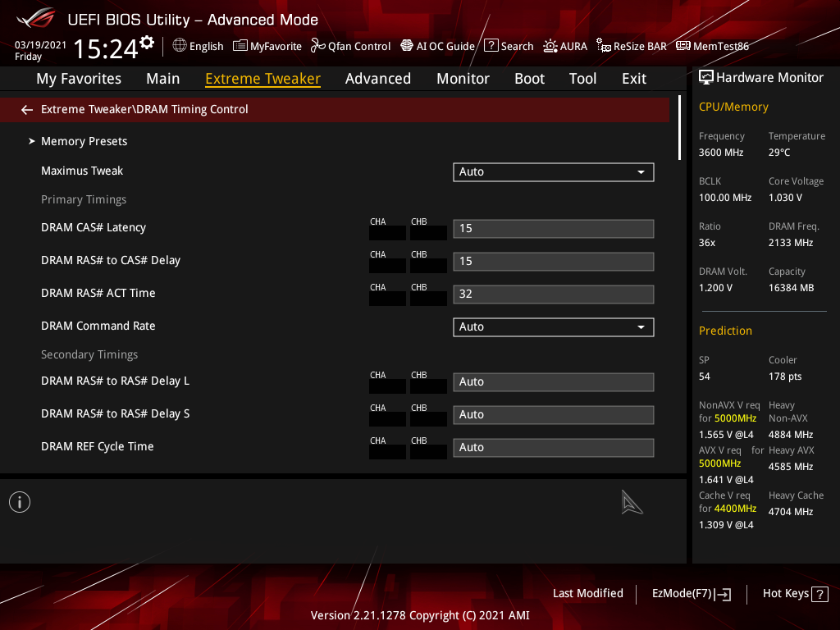
Task: Switch to EzMode(F7)
Action: tap(691, 594)
